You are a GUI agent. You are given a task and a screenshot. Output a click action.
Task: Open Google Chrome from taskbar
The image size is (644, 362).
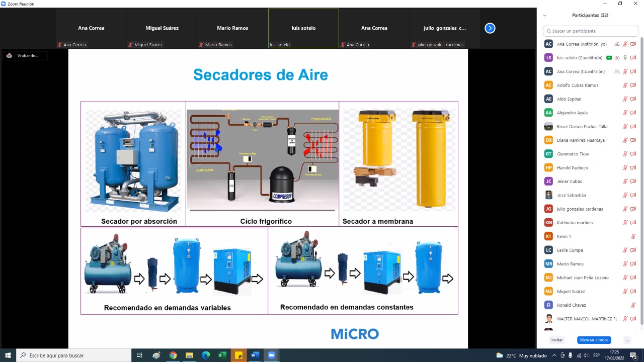click(173, 355)
